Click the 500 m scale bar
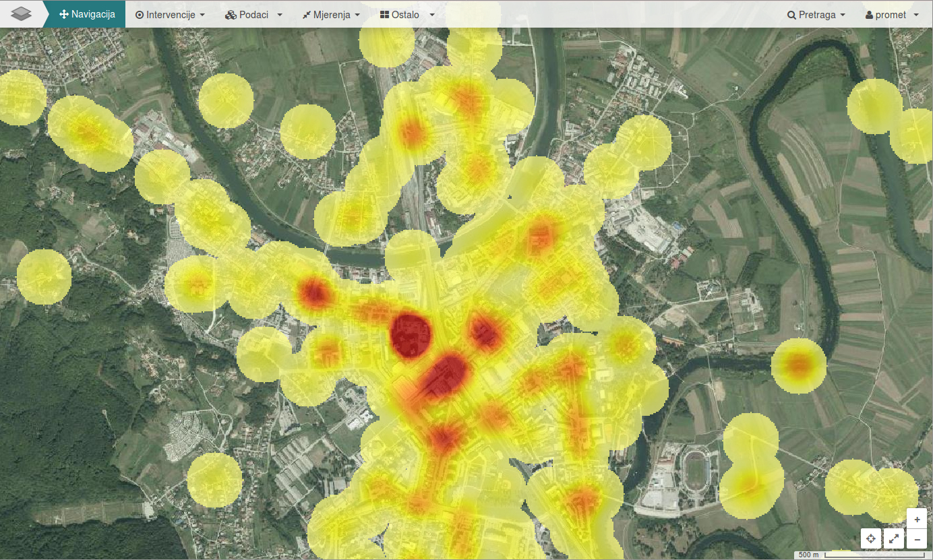The width and height of the screenshot is (933, 560). tap(809, 555)
